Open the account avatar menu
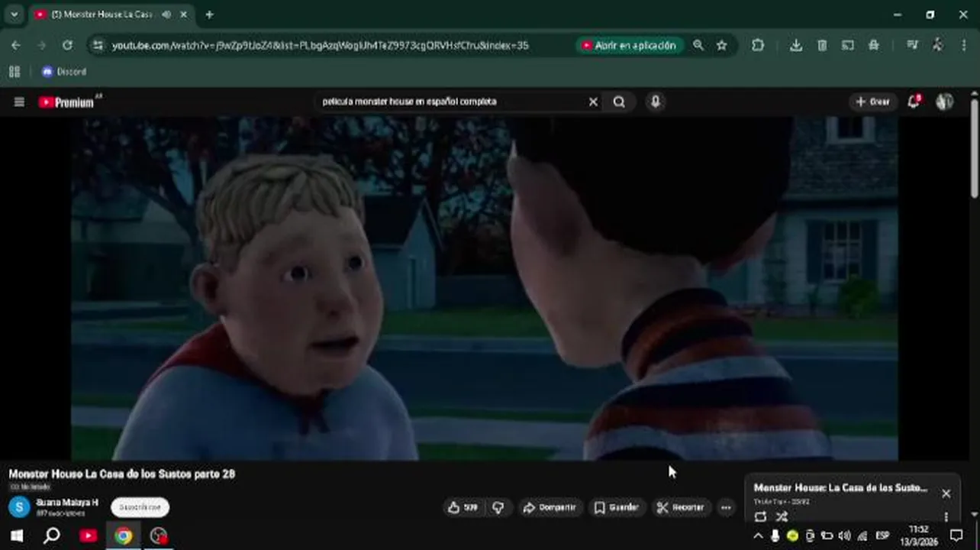Screen dimensions: 980x550 point(945,102)
